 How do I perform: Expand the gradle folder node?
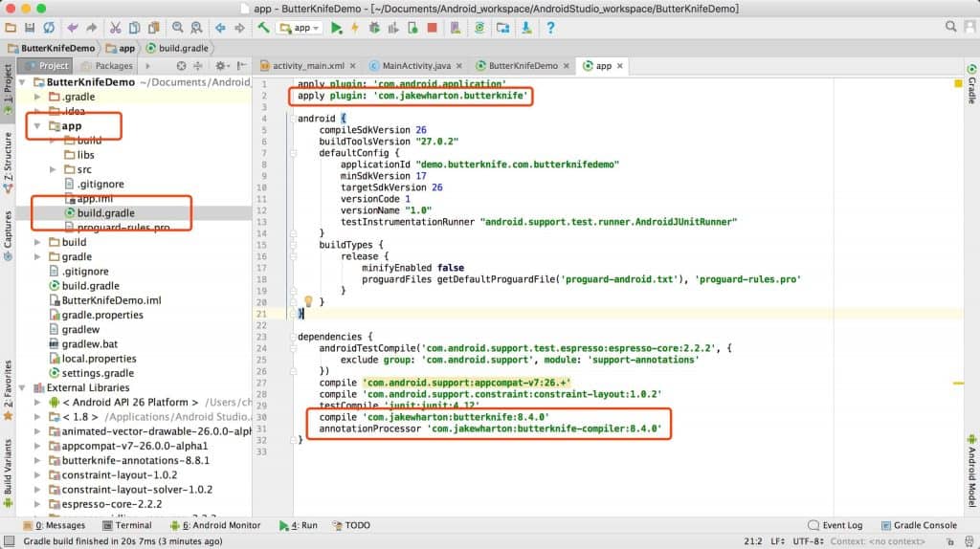(x=37, y=256)
